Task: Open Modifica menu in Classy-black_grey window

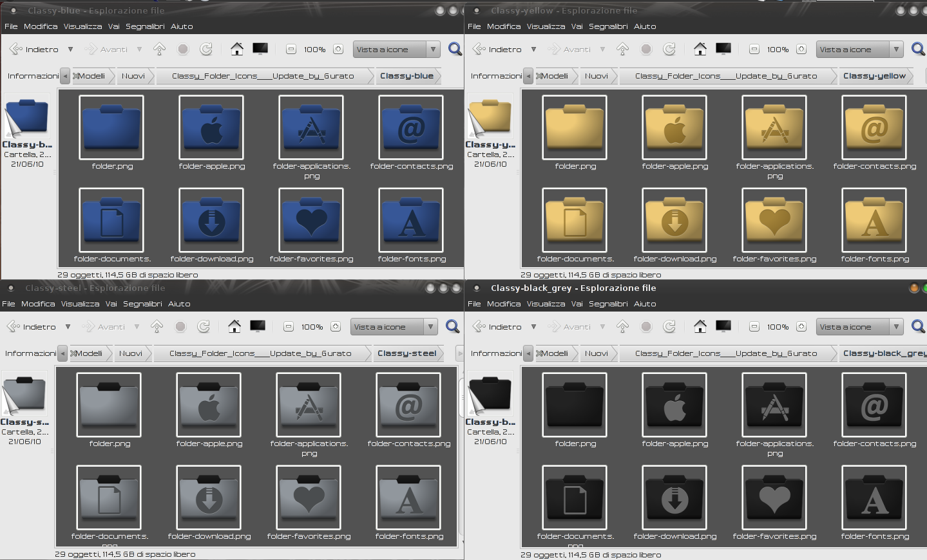Action: (x=504, y=304)
